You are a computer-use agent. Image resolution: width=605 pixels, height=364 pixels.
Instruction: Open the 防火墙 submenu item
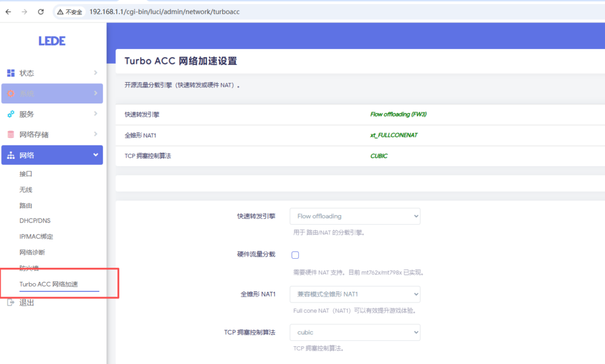29,268
